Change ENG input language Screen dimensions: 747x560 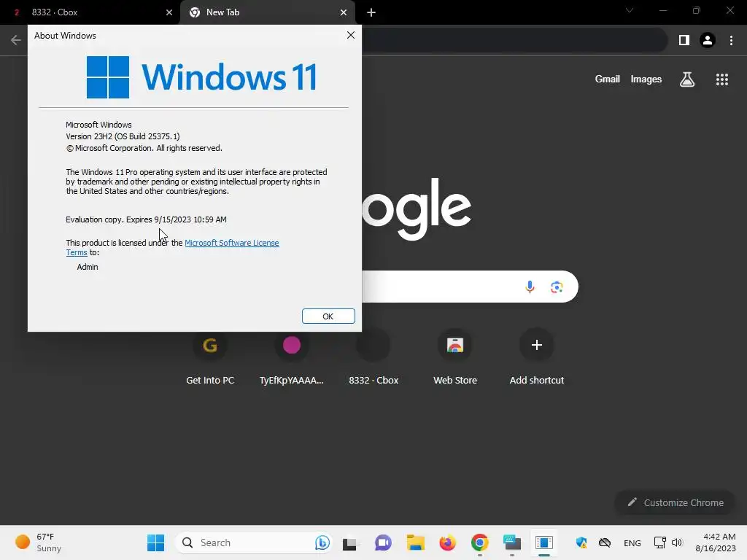[x=632, y=542]
